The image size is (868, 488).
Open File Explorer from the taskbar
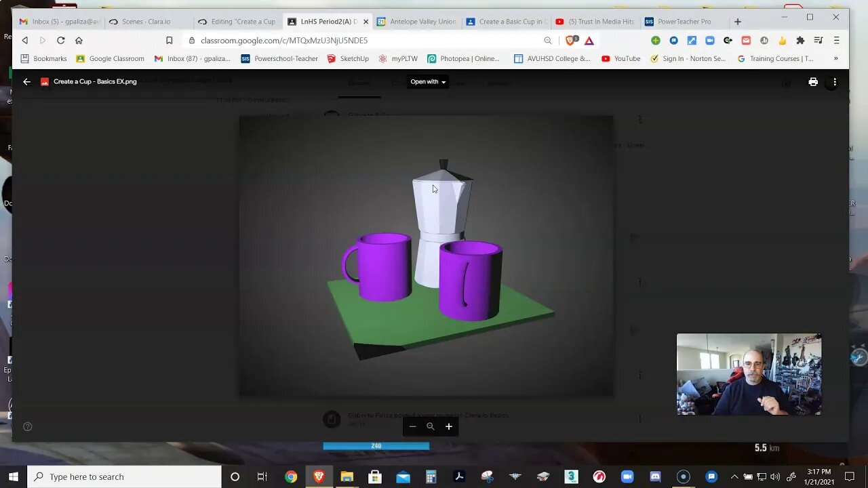pos(347,476)
